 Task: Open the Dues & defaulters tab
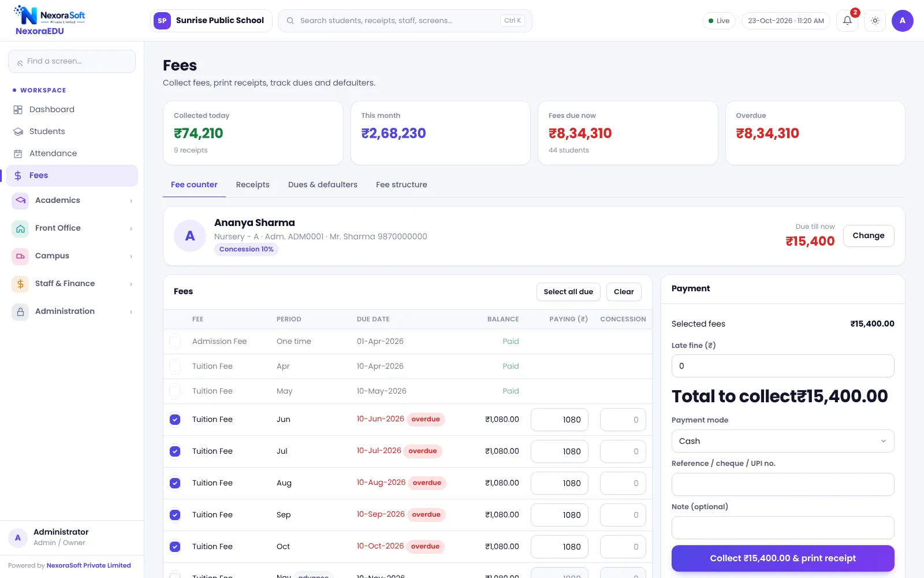323,185
